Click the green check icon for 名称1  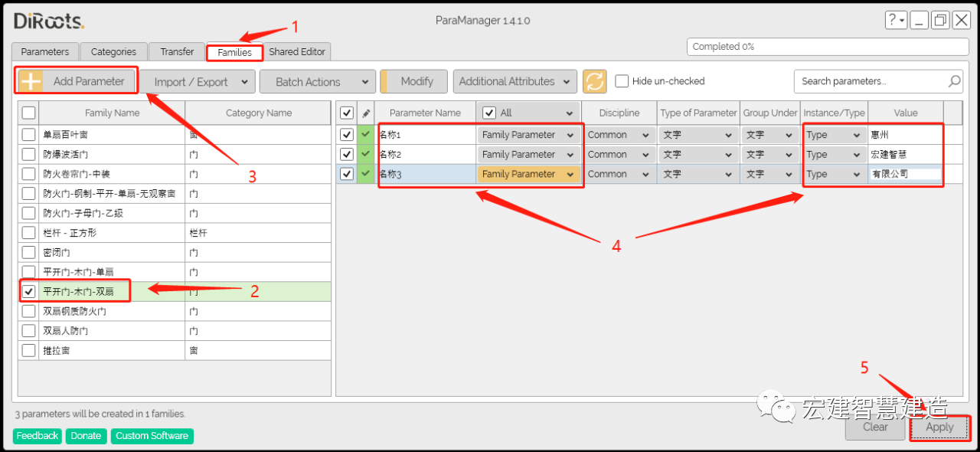point(366,135)
